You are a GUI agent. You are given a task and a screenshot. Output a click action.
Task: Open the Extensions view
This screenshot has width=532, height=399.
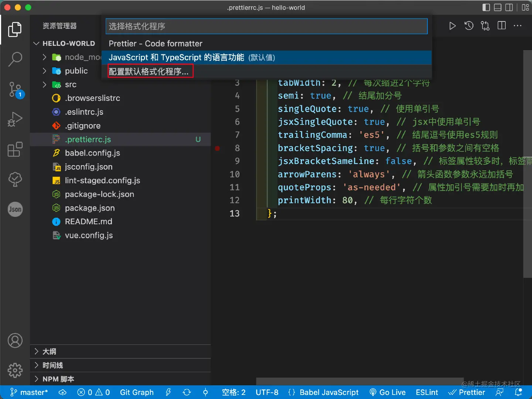pyautogui.click(x=15, y=149)
